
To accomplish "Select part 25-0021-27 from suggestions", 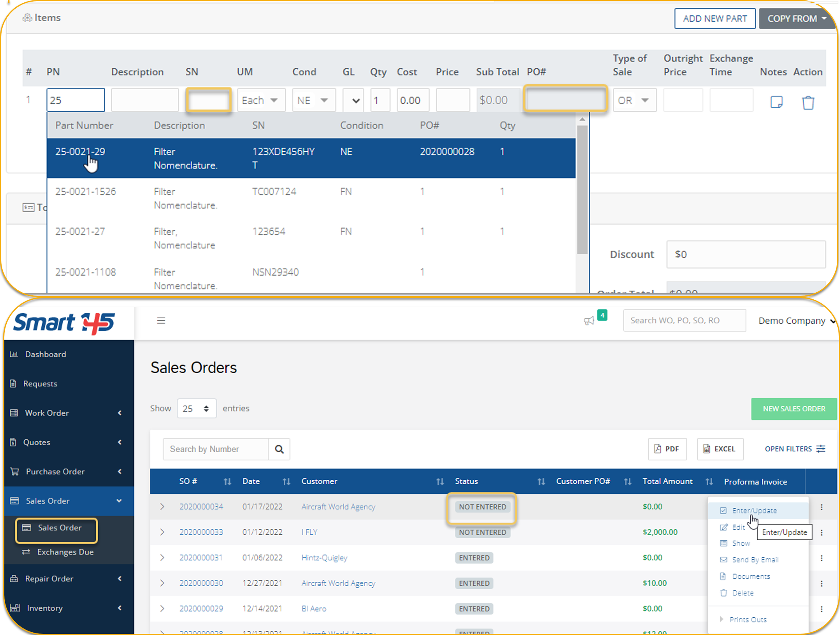I will pos(311,238).
